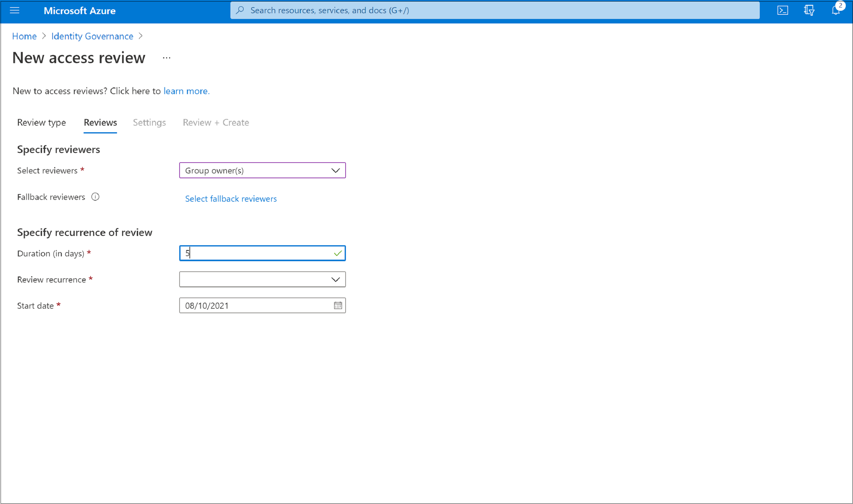This screenshot has height=504, width=853.
Task: Click the calendar picker icon
Action: coord(337,305)
